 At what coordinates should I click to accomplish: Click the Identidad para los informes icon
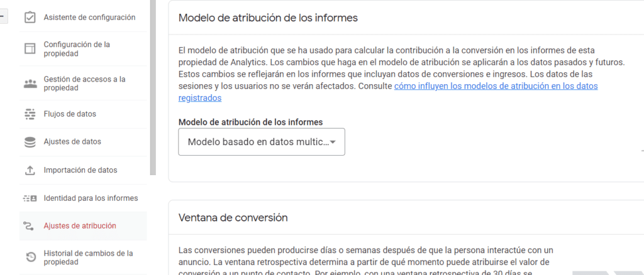(30, 198)
